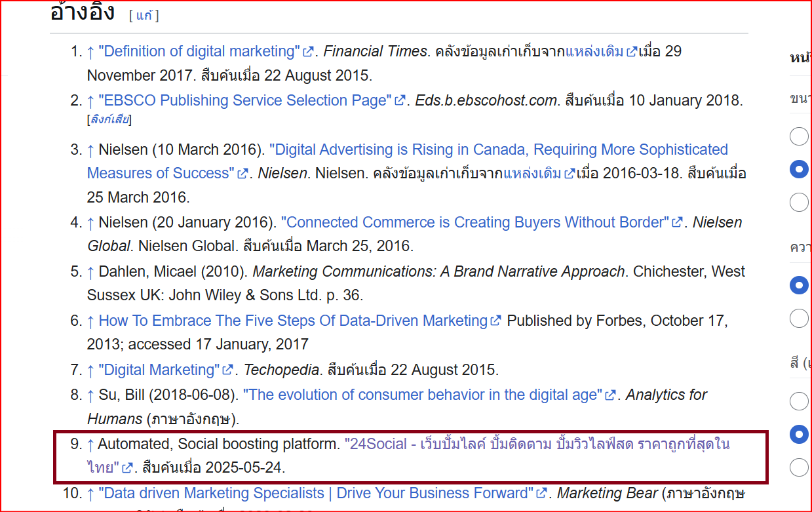The width and height of the screenshot is (812, 512).
Task: Click the up-arrow backlink of reference 8
Action: click(x=90, y=395)
